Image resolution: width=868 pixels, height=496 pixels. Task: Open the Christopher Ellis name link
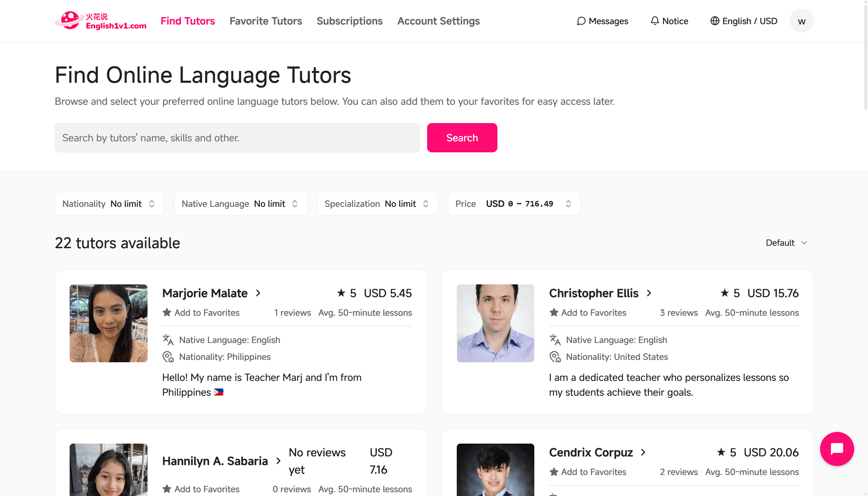pos(594,293)
